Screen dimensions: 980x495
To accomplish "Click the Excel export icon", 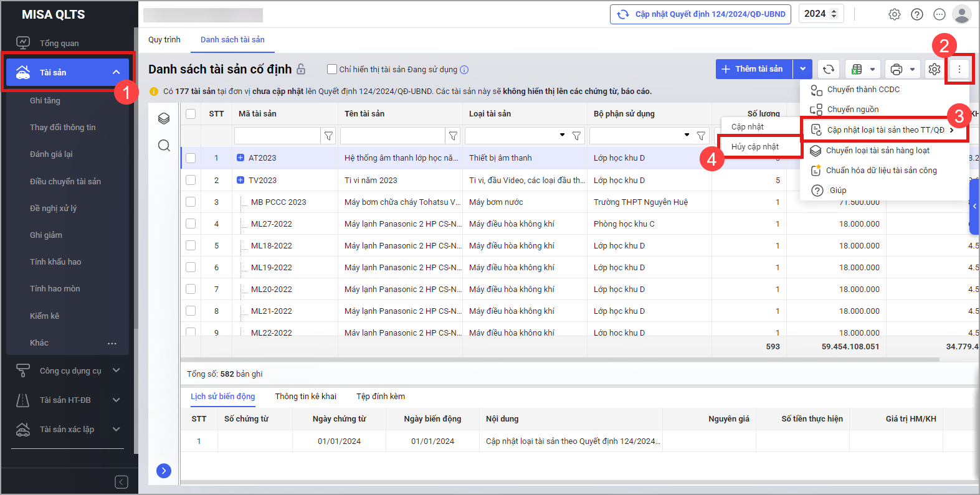I will (x=857, y=69).
